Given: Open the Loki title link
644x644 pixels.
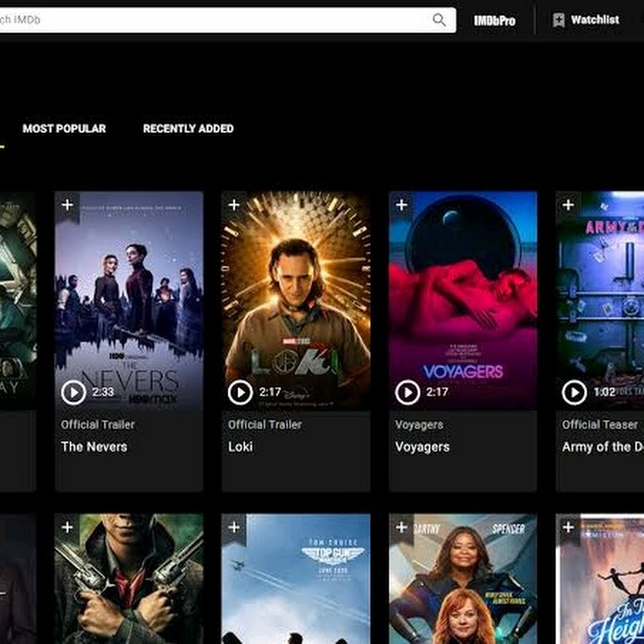Looking at the screenshot, I should tap(240, 447).
